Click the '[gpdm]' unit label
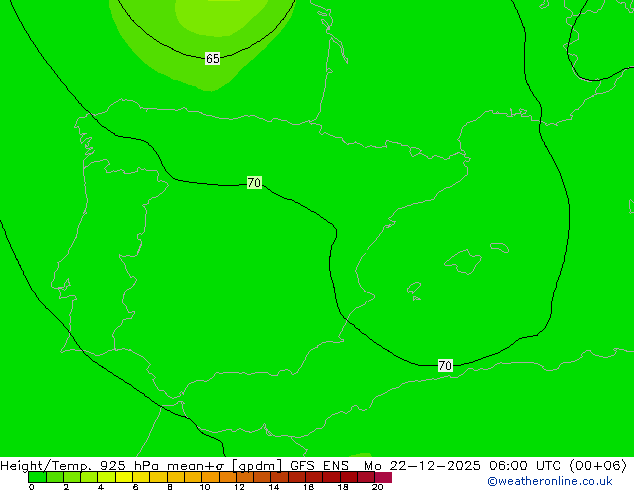 click(x=257, y=466)
